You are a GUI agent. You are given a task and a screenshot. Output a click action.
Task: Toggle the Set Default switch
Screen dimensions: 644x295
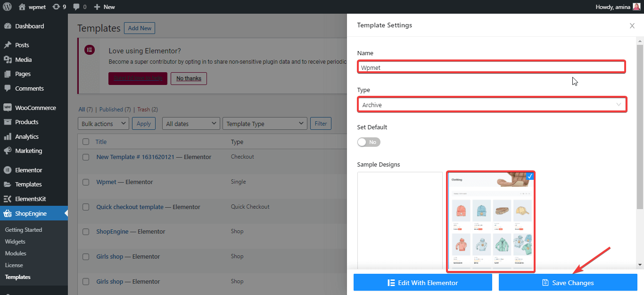click(369, 142)
